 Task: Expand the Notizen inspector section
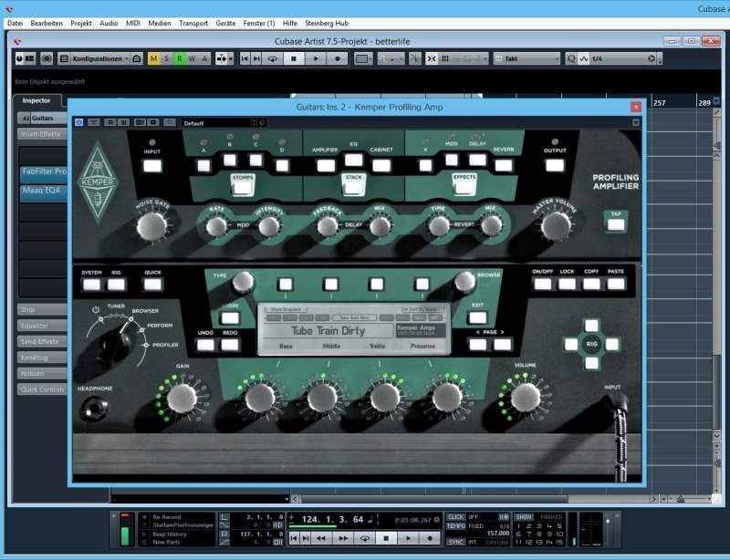pyautogui.click(x=42, y=373)
